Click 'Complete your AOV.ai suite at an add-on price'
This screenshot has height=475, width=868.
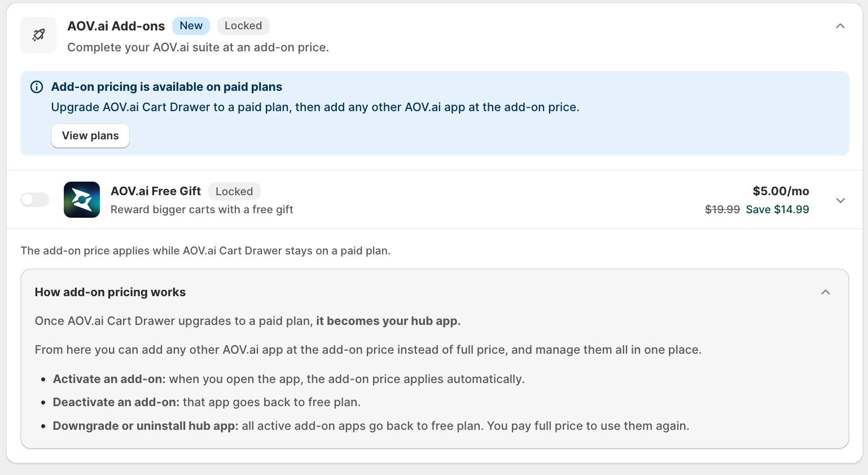198,47
